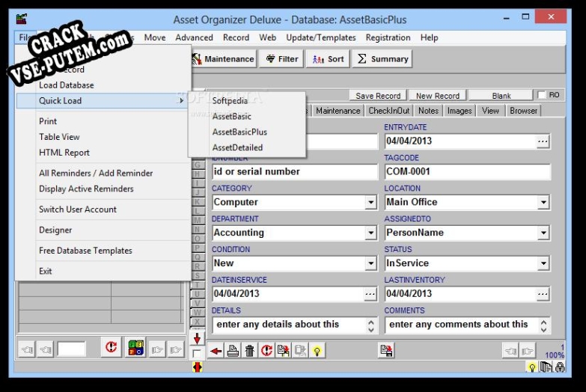
Task: Jump to letter P in the alphabet index
Action: pos(197,248)
